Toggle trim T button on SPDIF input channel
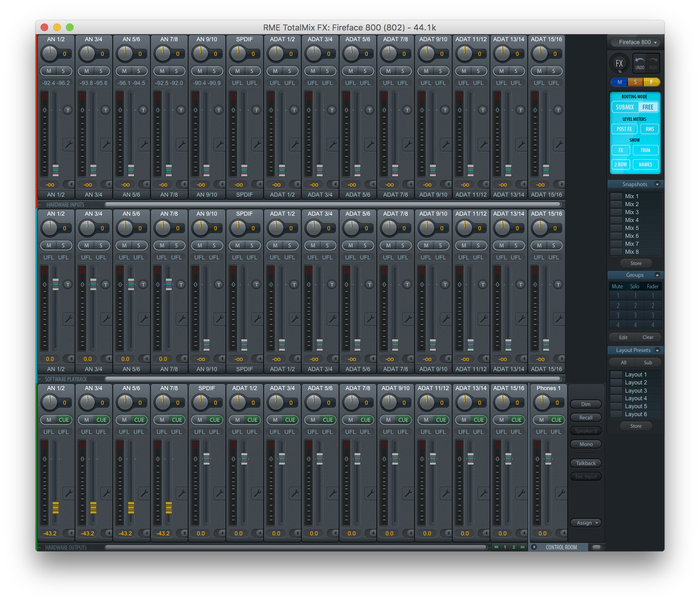Screen dimensions: 700x602 (x=256, y=110)
